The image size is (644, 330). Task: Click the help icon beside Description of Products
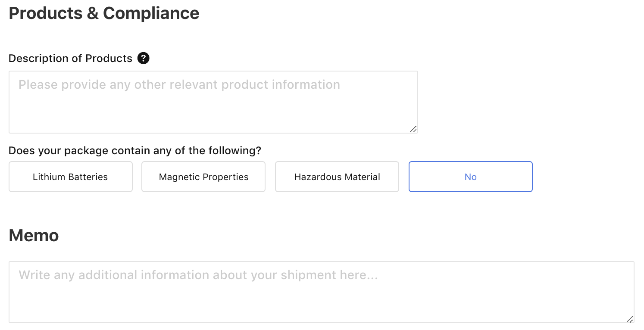click(x=144, y=58)
